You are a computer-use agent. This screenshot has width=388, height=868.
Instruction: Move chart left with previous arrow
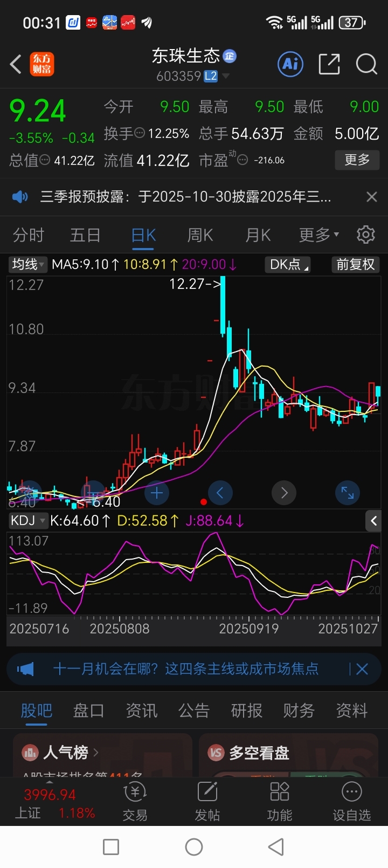pyautogui.click(x=220, y=493)
